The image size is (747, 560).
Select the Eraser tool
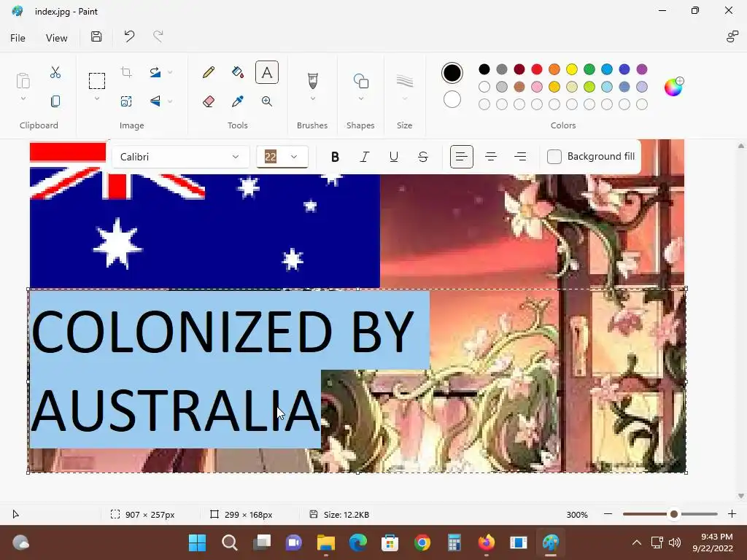click(208, 101)
